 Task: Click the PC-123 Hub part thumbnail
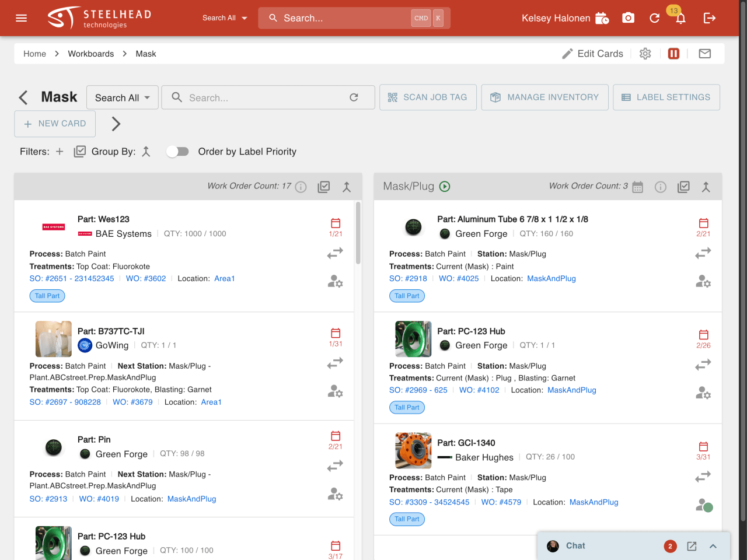pyautogui.click(x=413, y=339)
